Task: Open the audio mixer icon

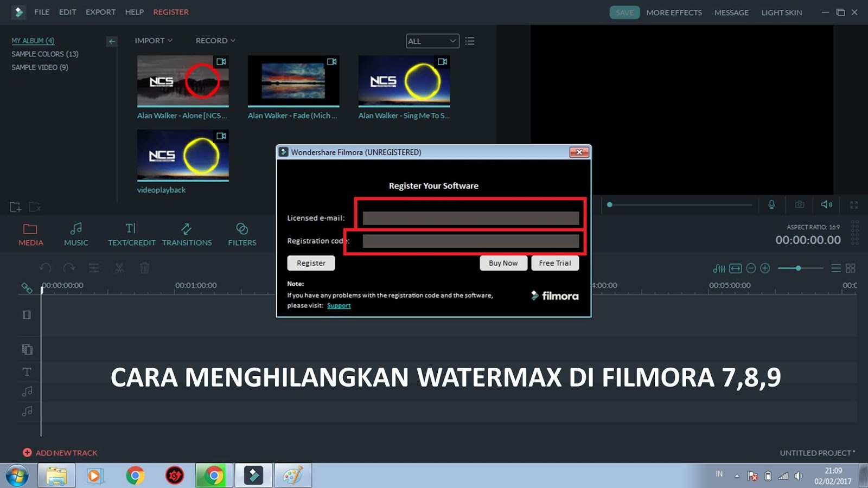Action: coord(719,268)
